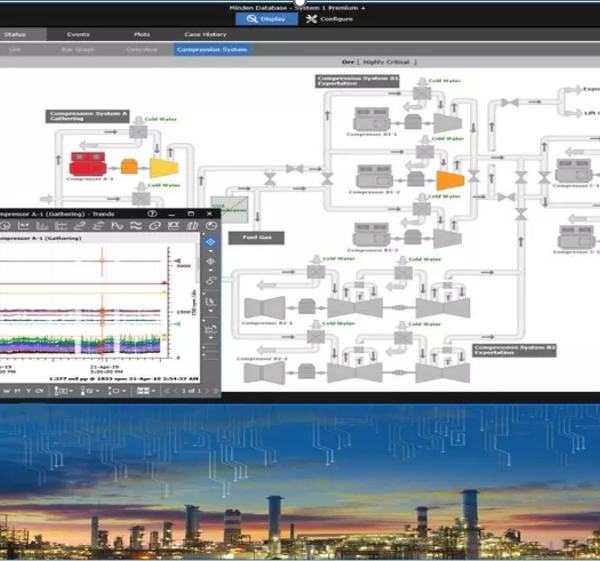Click the Display button with magnifier icon
The image size is (600, 561).
coord(263,19)
